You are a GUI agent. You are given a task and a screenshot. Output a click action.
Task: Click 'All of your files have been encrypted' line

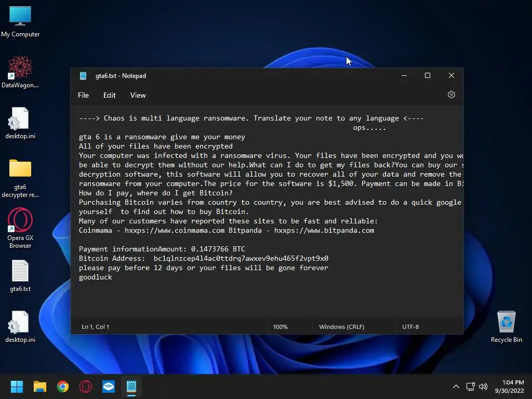tap(156, 146)
